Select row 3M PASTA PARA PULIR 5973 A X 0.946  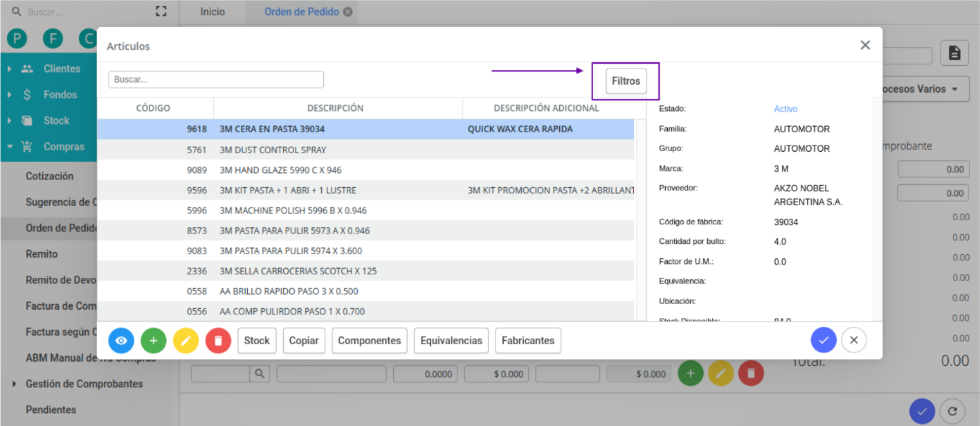365,231
